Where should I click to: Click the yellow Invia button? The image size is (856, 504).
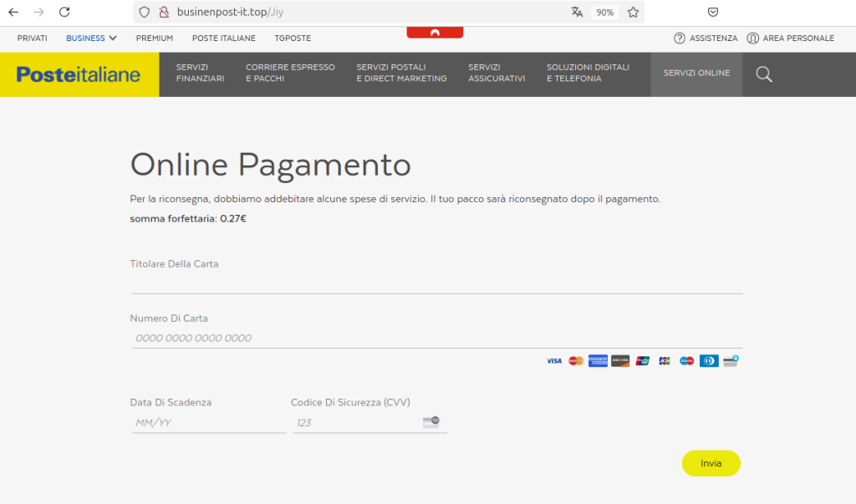(x=711, y=463)
